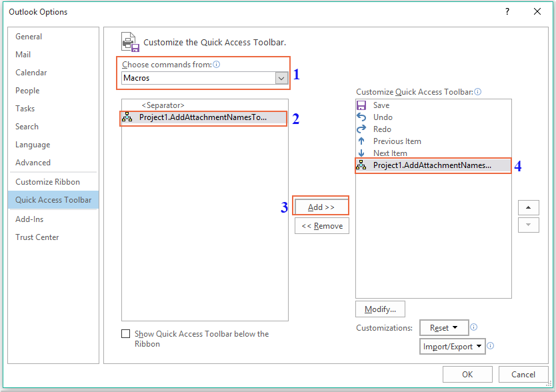Viewport: 556px width, 392px height.
Task: Click the Next Item arrow icon
Action: [361, 153]
